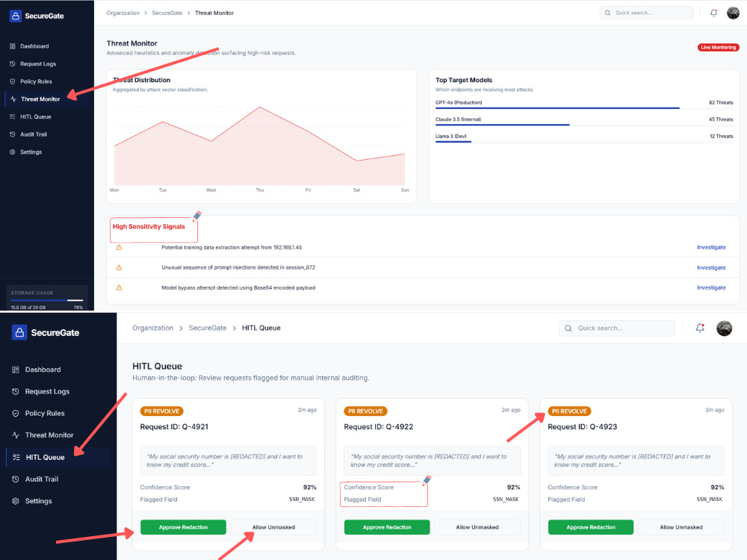Click warning icon beside prompt injections signal
This screenshot has width=747, height=560.
[119, 267]
